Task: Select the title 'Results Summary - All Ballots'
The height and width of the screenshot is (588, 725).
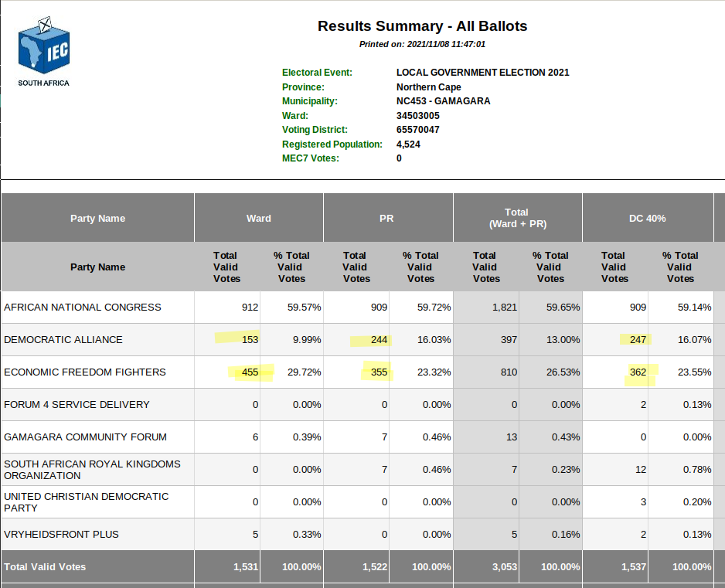Action: [x=422, y=26]
